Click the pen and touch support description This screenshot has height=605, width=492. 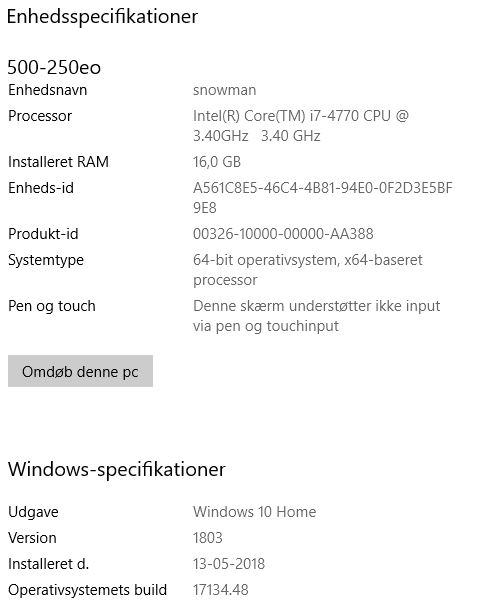[316, 316]
